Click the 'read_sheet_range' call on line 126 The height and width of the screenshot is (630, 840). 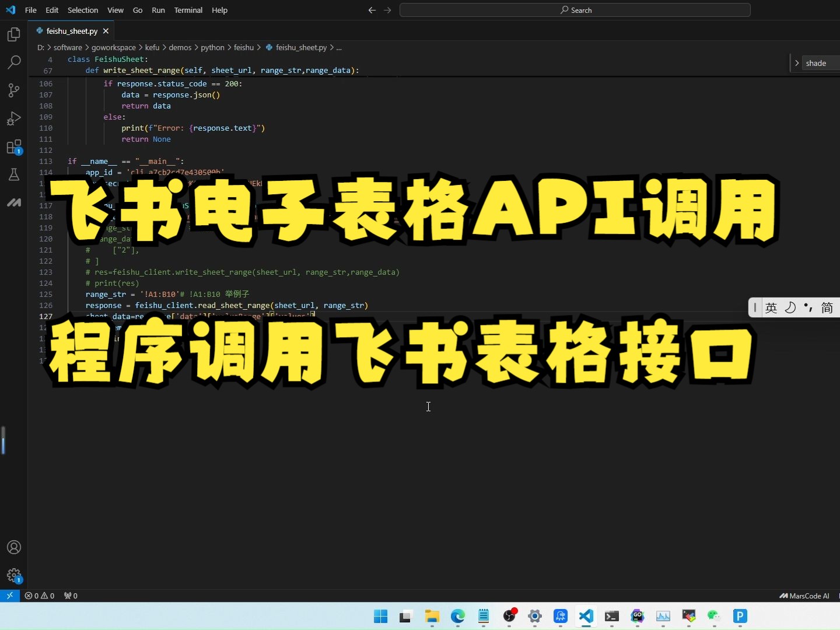234,305
